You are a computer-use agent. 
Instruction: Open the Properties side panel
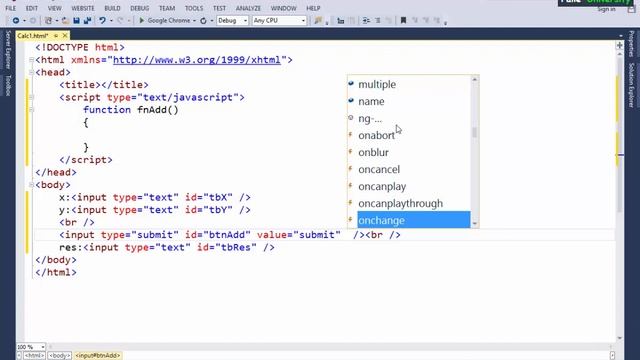coord(631,43)
